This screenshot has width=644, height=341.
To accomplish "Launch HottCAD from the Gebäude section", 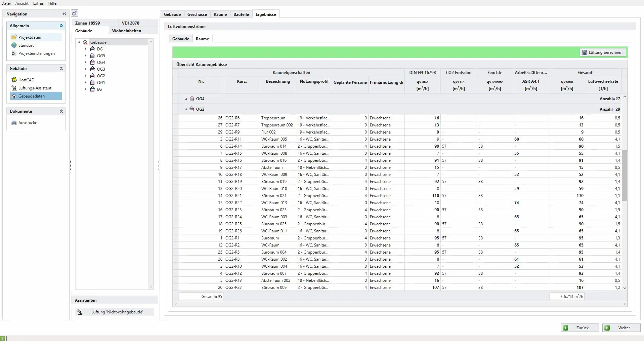I will 26,80.
